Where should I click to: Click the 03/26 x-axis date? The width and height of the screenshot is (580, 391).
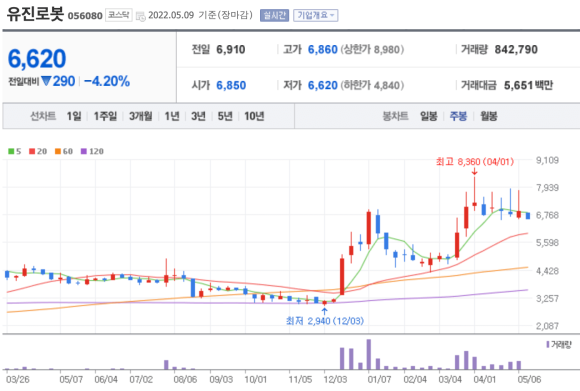click(x=17, y=379)
